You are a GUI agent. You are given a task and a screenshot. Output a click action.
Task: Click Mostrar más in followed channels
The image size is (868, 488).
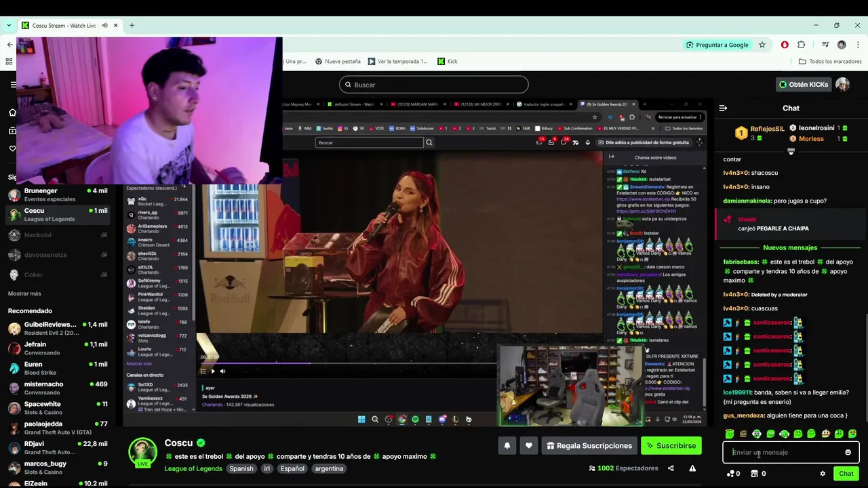pos(24,293)
